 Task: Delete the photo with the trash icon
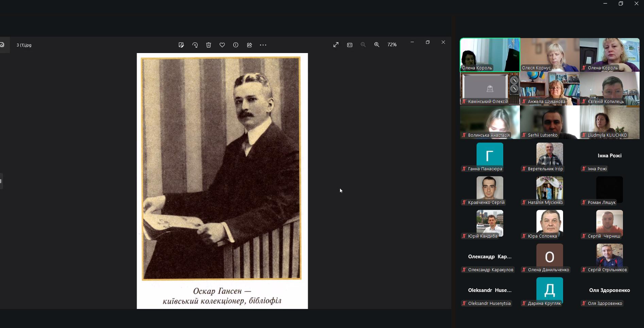pyautogui.click(x=208, y=45)
